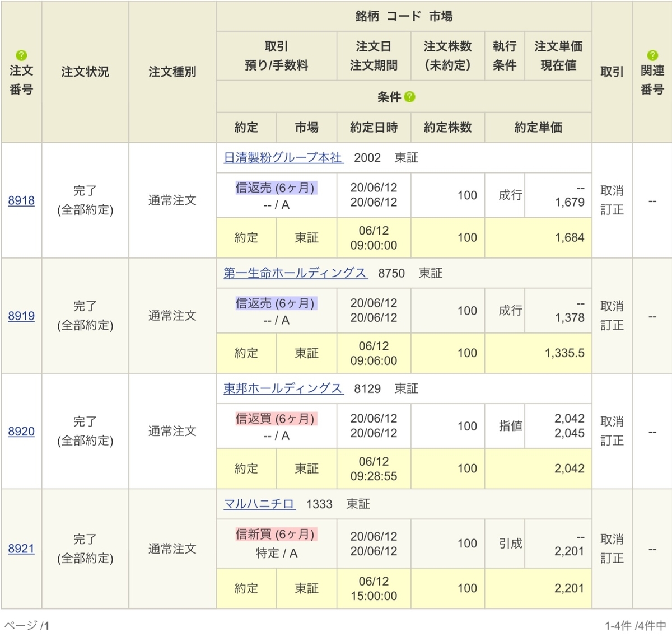Click 引成 condition in order 8921
Viewport: 672px width, 637px height.
510,544
